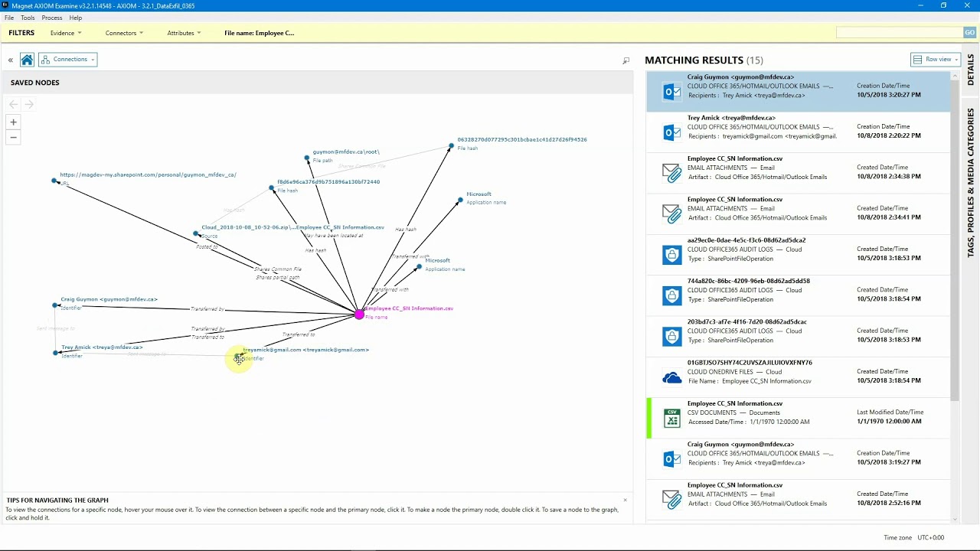Open the Connectors filter dropdown
The width and height of the screenshot is (980, 551).
click(x=124, y=33)
